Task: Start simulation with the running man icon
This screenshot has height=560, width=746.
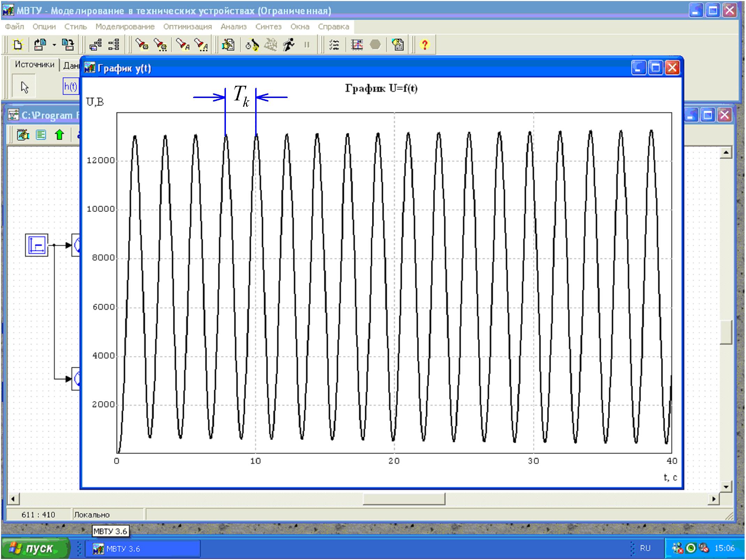Action: pos(289,45)
